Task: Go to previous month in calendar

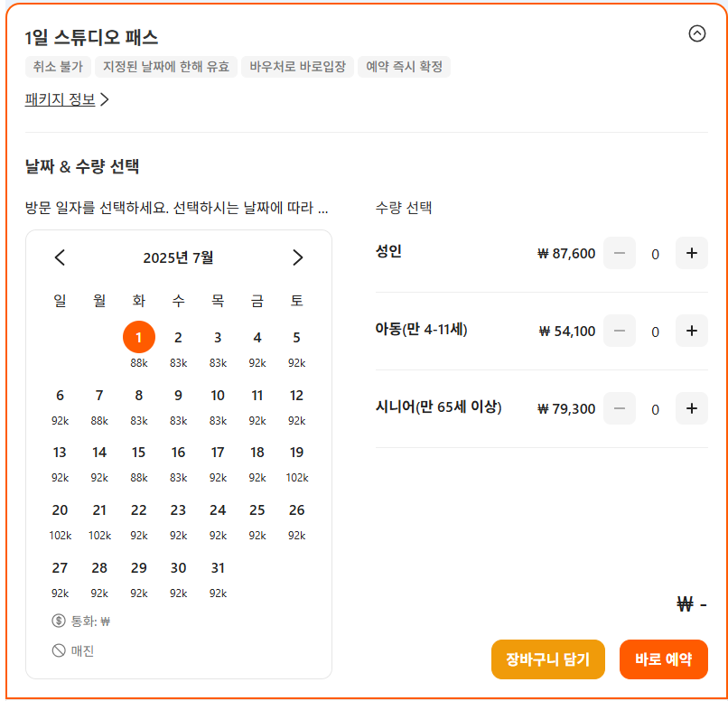Action: [x=60, y=257]
